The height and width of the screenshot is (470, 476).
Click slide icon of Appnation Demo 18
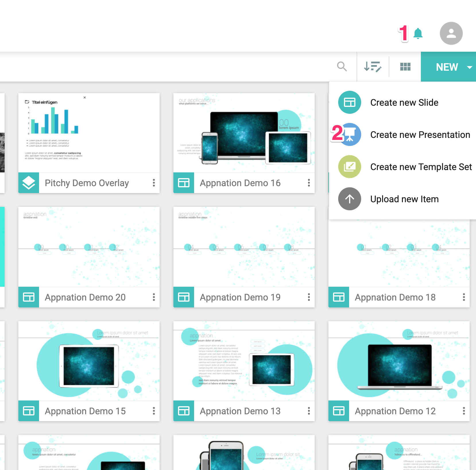click(339, 297)
